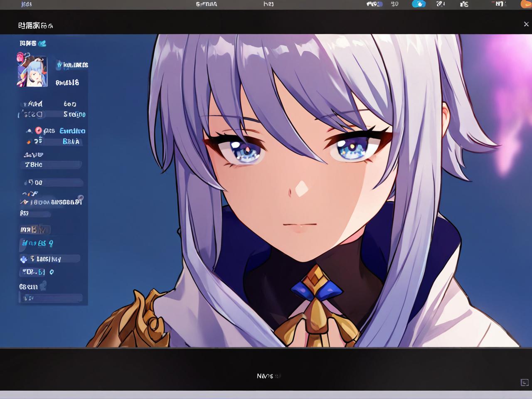Click the '78tlc' field in side panel
Screen dimensions: 532x399
[51, 165]
